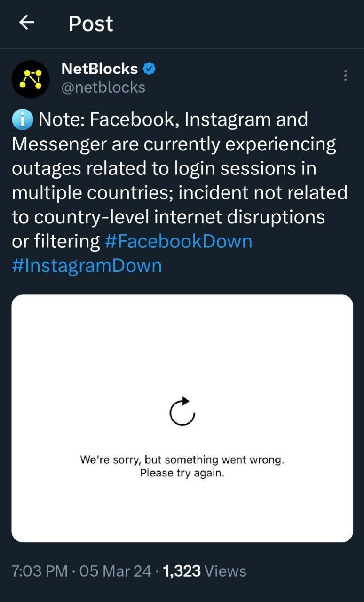Tap the back arrow in header
The image size is (364, 602).
27,23
